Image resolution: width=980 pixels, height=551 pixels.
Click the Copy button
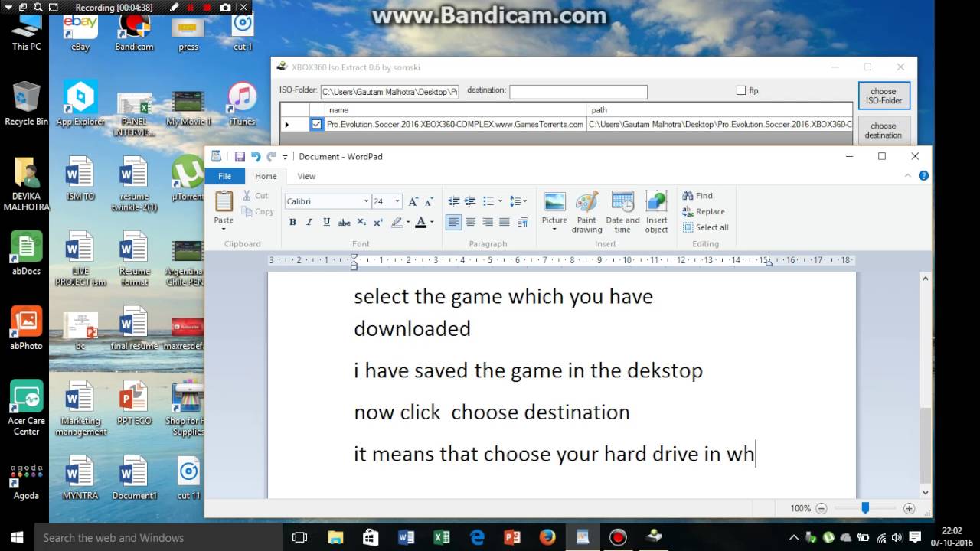point(258,212)
